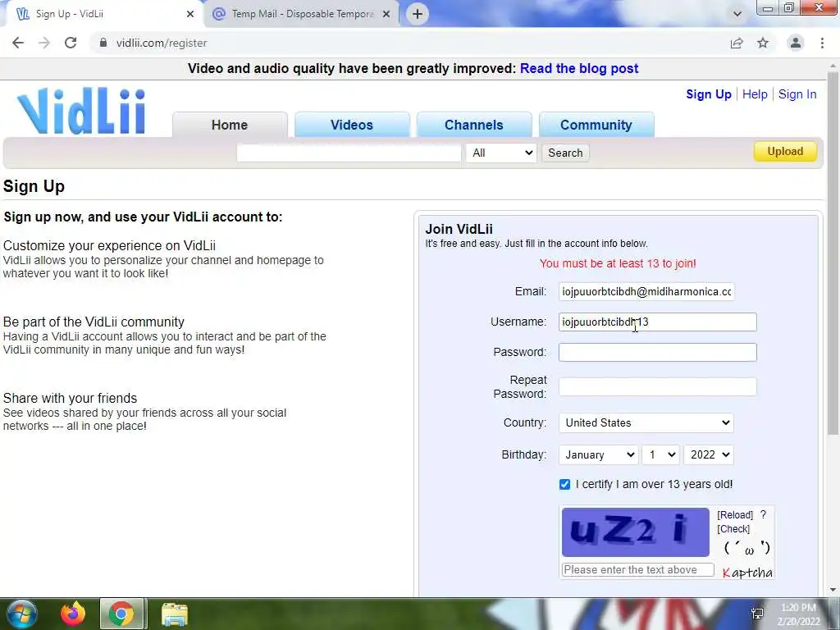Open the Channels navigation tab
Image resolution: width=840 pixels, height=630 pixels.
point(473,125)
